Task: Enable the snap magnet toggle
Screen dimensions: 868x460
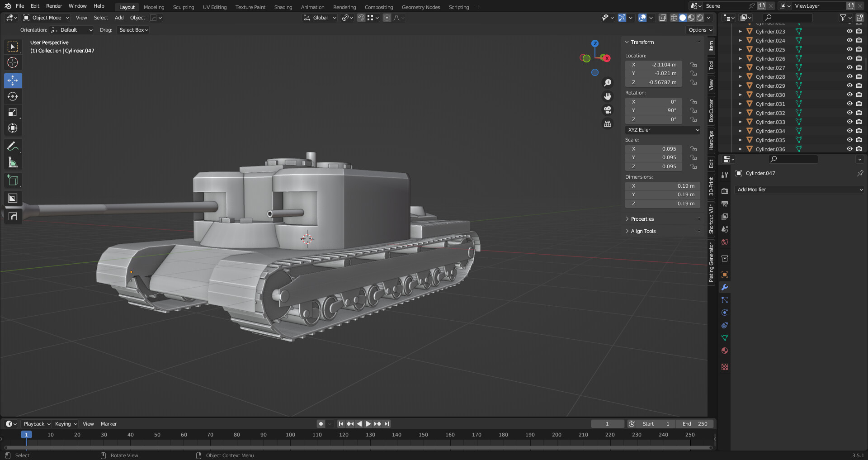Action: click(x=361, y=18)
